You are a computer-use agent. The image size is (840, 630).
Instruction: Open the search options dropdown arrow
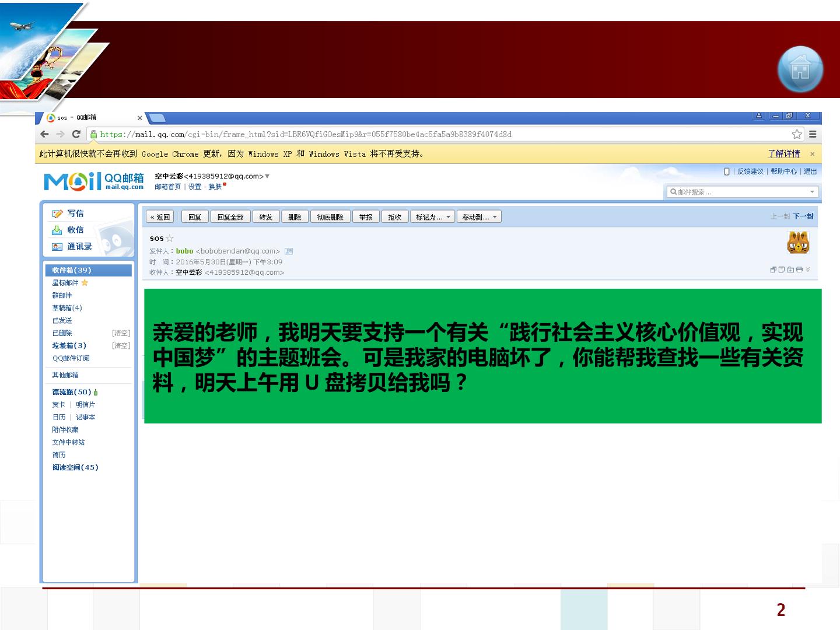click(812, 192)
